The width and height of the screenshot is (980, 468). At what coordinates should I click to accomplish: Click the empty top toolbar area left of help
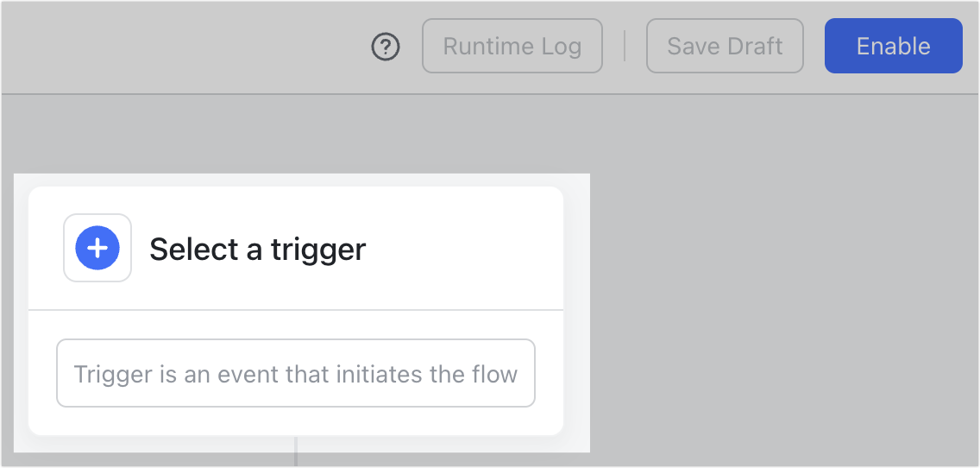(181, 47)
